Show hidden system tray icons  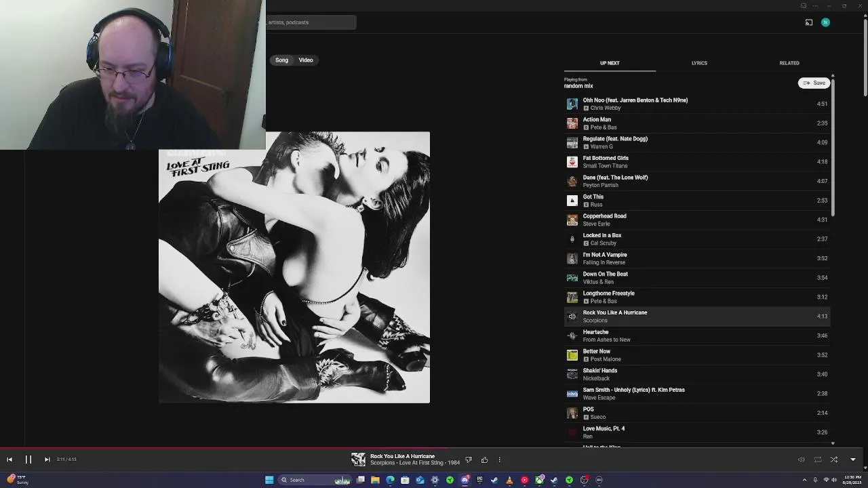click(x=805, y=480)
